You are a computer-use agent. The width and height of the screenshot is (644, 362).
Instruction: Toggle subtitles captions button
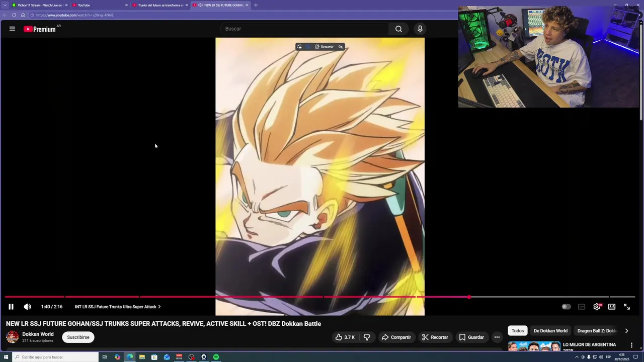pyautogui.click(x=582, y=307)
